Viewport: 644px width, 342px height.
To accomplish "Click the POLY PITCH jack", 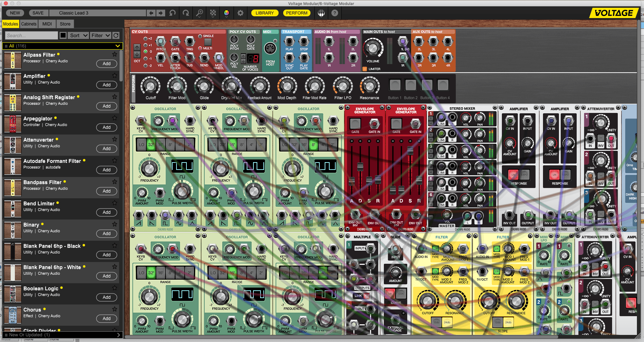I will click(234, 39).
